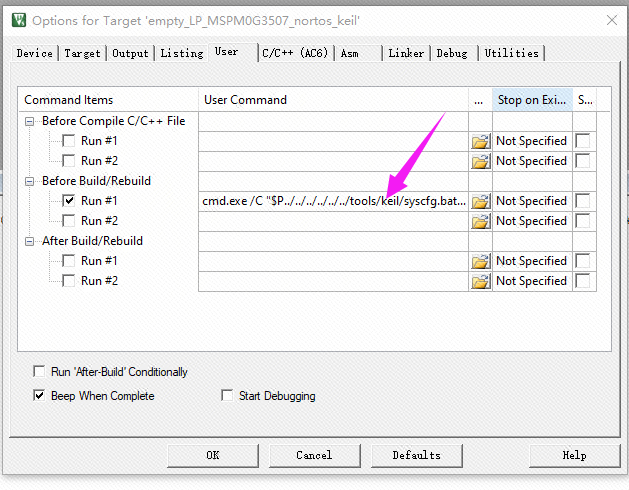The height and width of the screenshot is (490, 629).
Task: Toggle Beep When Complete checkbox
Action: click(x=39, y=396)
